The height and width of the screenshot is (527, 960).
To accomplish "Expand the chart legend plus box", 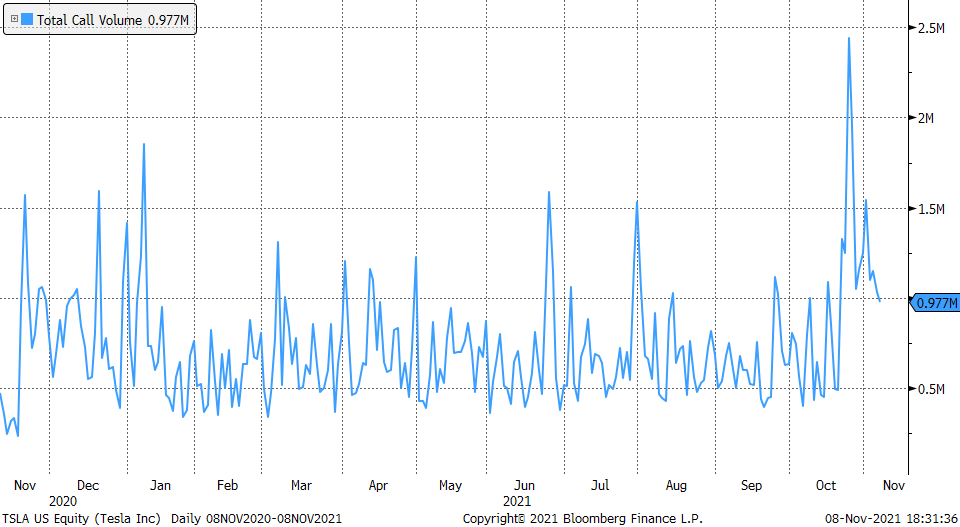I will pyautogui.click(x=13, y=19).
